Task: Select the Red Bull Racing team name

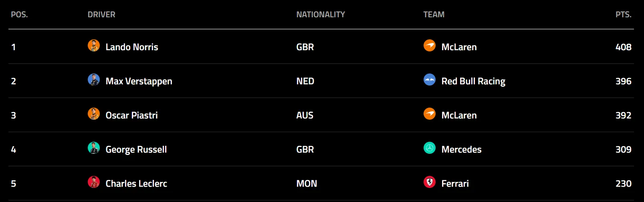Action: point(473,81)
